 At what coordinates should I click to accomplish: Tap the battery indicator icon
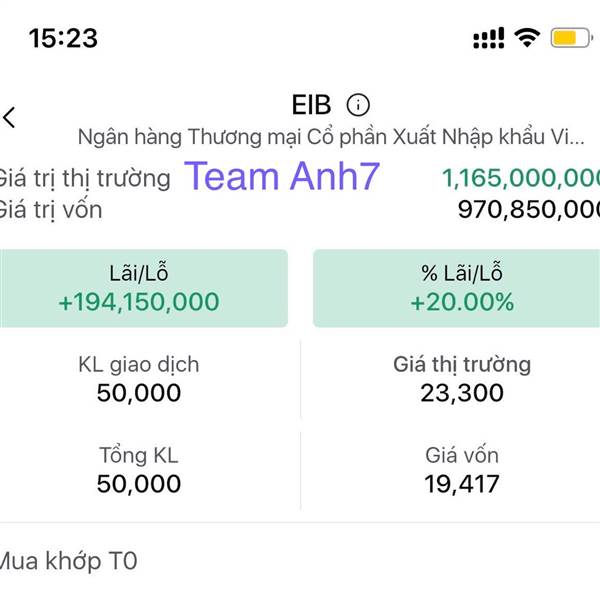(x=572, y=38)
